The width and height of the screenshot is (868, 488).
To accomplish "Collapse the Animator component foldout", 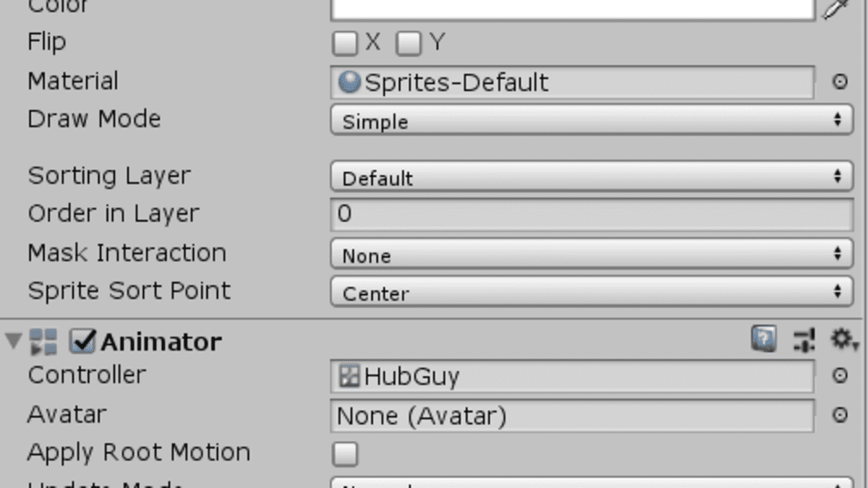I will (13, 341).
